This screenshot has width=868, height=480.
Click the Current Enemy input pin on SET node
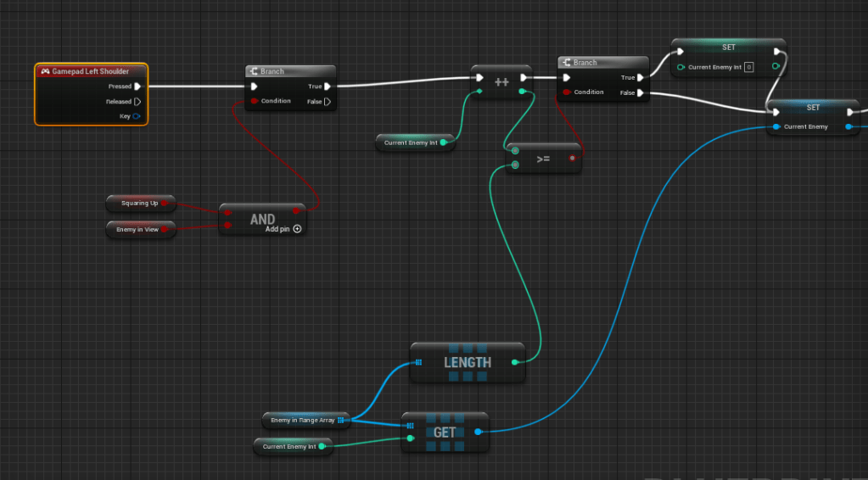click(x=775, y=127)
